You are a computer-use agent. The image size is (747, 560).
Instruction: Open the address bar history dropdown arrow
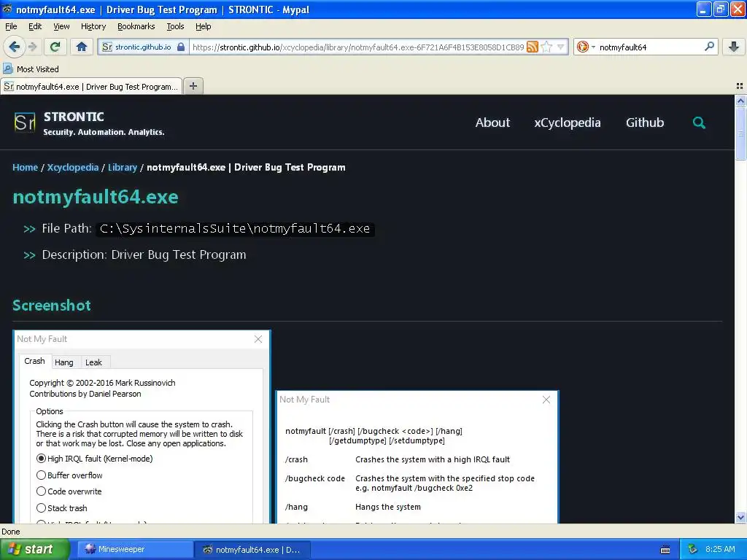(561, 47)
